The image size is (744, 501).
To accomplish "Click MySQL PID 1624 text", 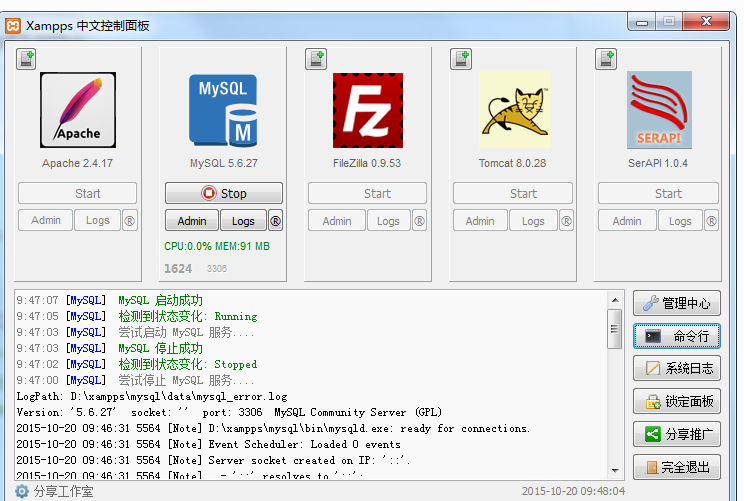I will point(178,269).
